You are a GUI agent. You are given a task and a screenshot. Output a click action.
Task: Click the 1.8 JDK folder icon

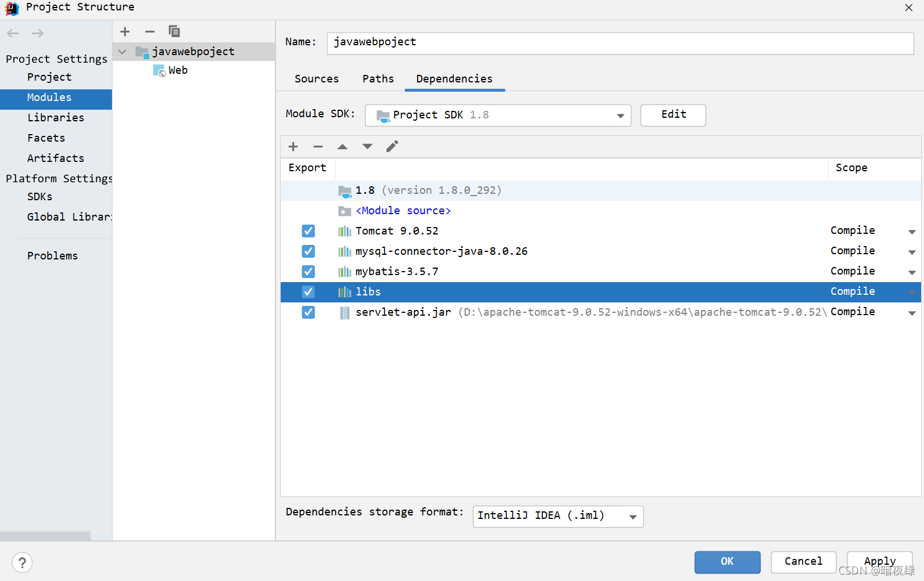pos(345,191)
